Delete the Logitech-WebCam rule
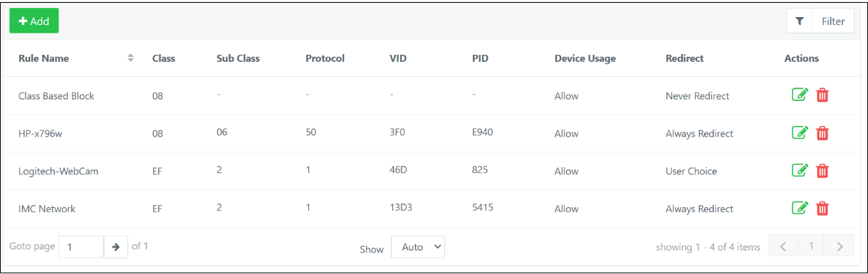Image resolution: width=868 pixels, height=274 pixels. [822, 170]
